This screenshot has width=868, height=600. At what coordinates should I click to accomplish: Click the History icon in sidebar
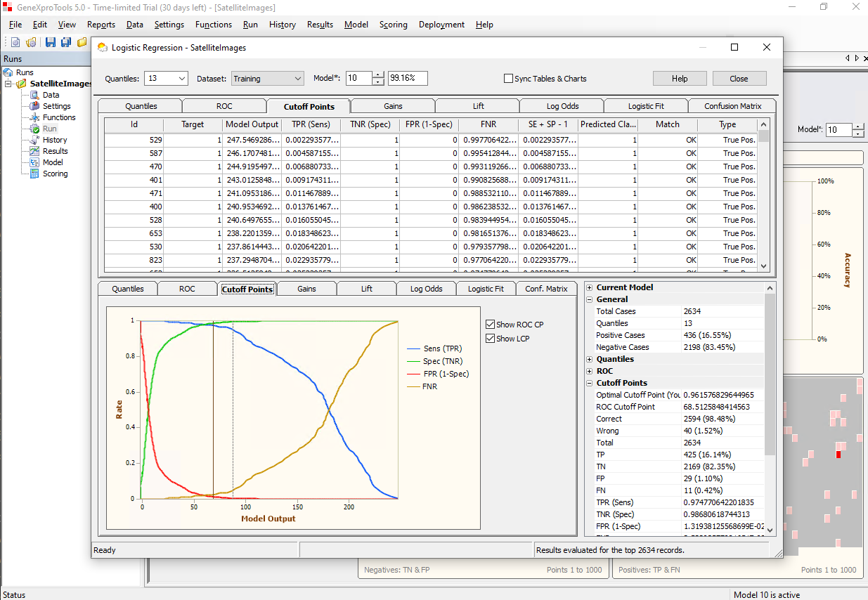click(x=35, y=140)
